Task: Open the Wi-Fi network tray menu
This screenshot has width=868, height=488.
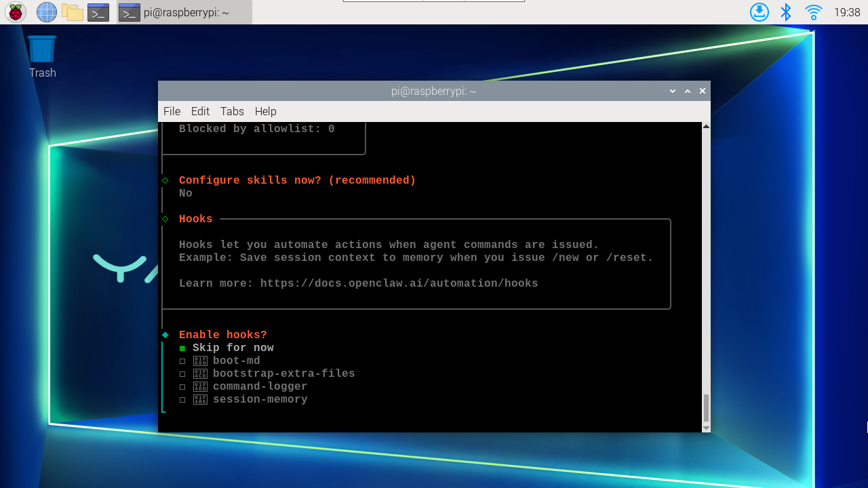Action: [813, 12]
